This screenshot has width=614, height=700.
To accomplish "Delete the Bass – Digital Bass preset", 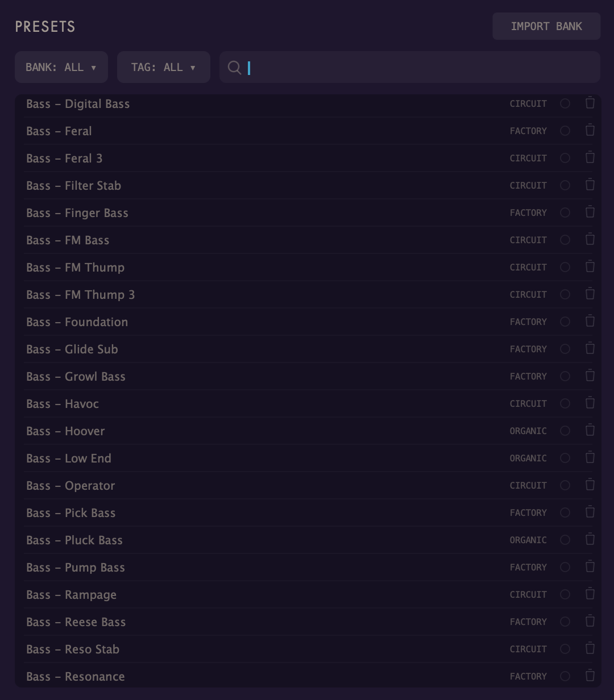I will coord(590,103).
